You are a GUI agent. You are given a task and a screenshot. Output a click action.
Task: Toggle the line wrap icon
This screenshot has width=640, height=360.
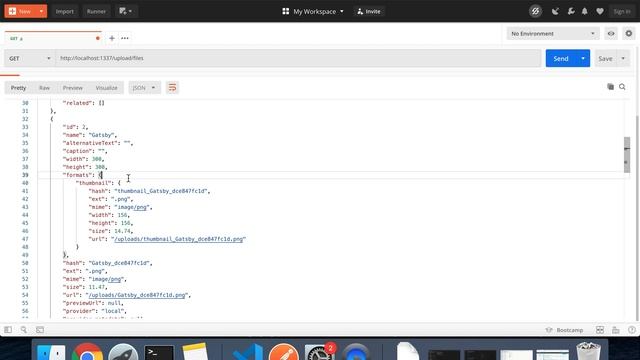tap(172, 87)
